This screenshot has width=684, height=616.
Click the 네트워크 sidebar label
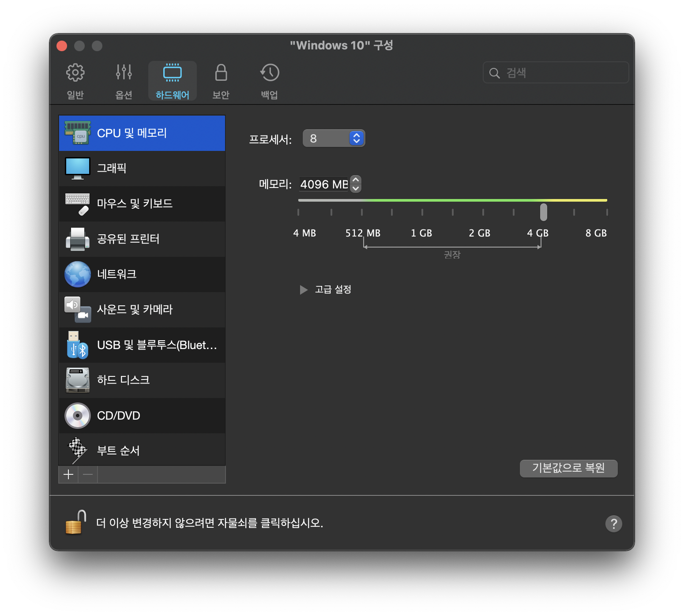pos(117,274)
